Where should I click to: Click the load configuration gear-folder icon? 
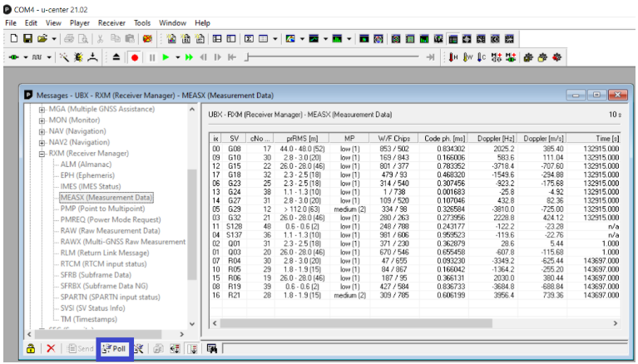point(542,57)
